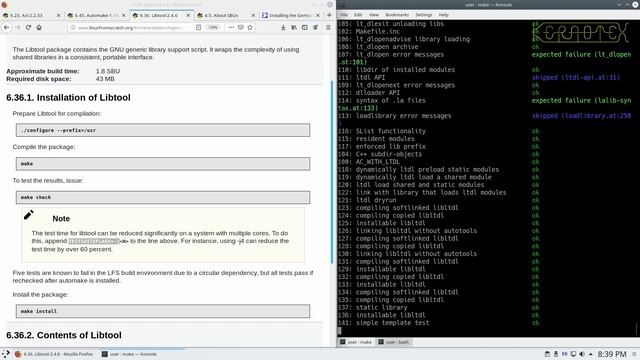Click the panel settings icon beside the clock
Screen dimensions: 640x360
coord(634,354)
